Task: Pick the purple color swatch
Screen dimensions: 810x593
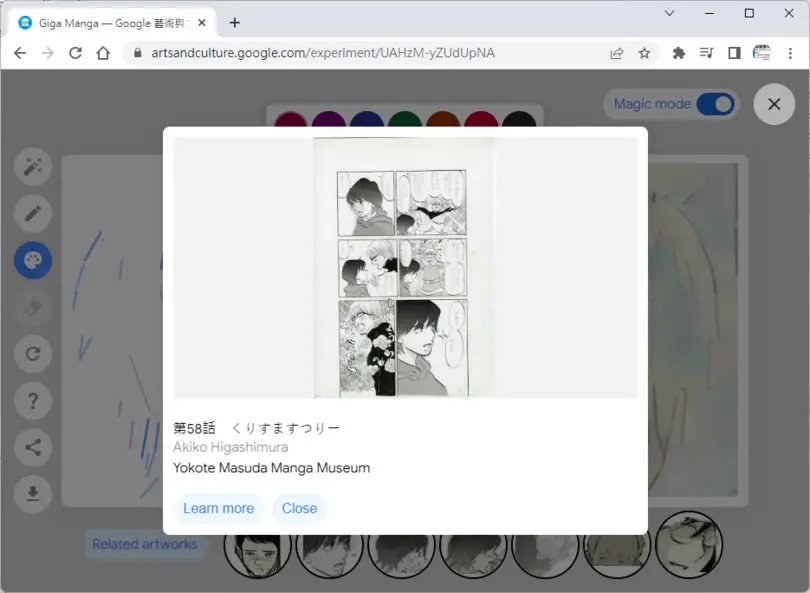Action: (x=329, y=119)
